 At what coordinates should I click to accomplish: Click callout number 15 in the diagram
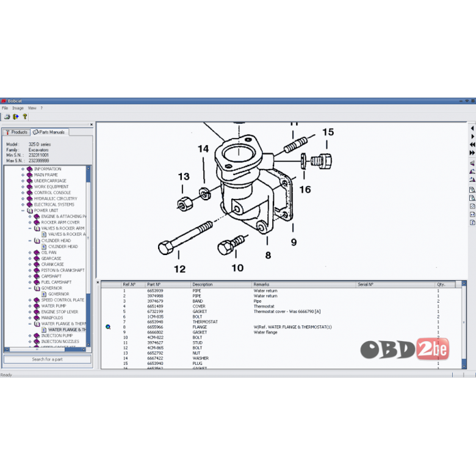tap(328, 132)
